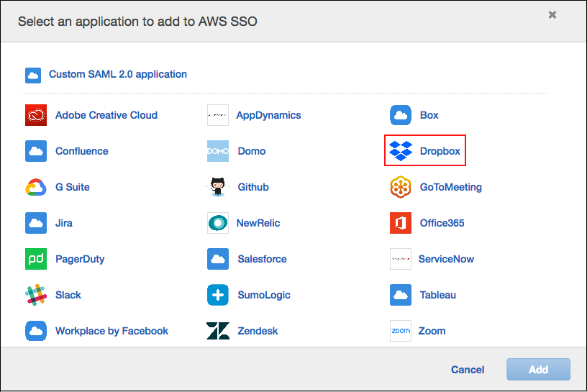Click the SumoLogic plus icon
Screen dimensions: 587x392
pos(218,295)
